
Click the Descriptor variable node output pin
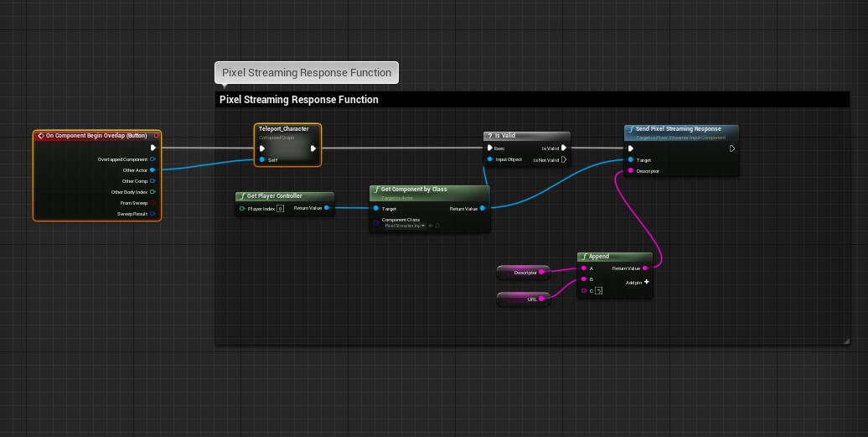coord(542,272)
